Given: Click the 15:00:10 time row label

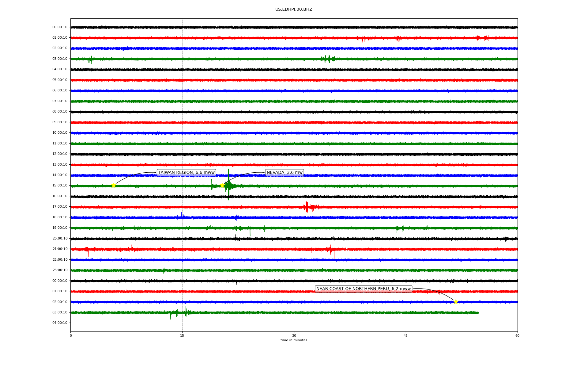Looking at the screenshot, I should (60, 186).
